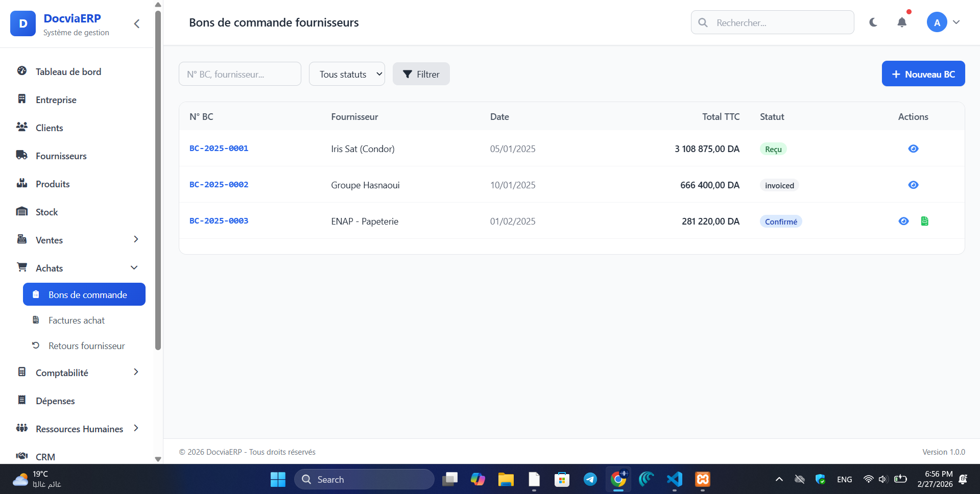View BC-2025-0002 using eye icon
980x494 pixels.
coord(913,185)
